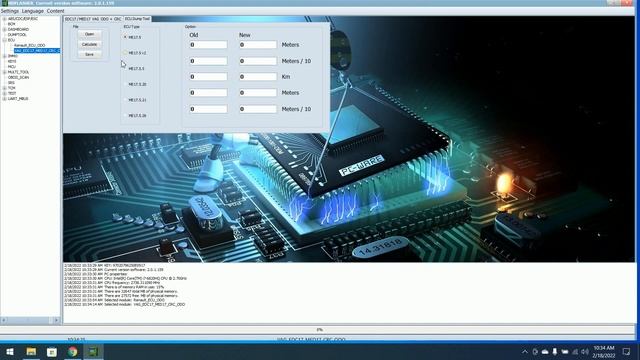The width and height of the screenshot is (640, 360).
Task: Select the ME17.5.5 ECU type
Action: click(x=134, y=69)
